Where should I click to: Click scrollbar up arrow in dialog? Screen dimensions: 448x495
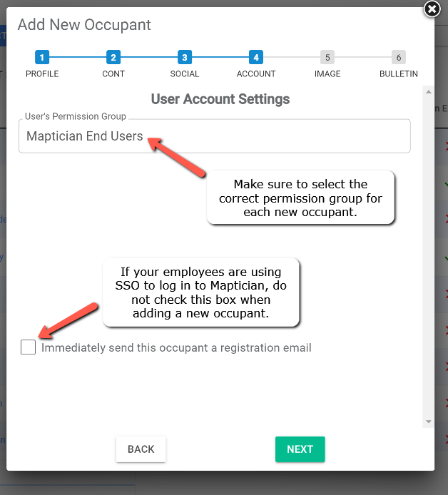click(429, 92)
